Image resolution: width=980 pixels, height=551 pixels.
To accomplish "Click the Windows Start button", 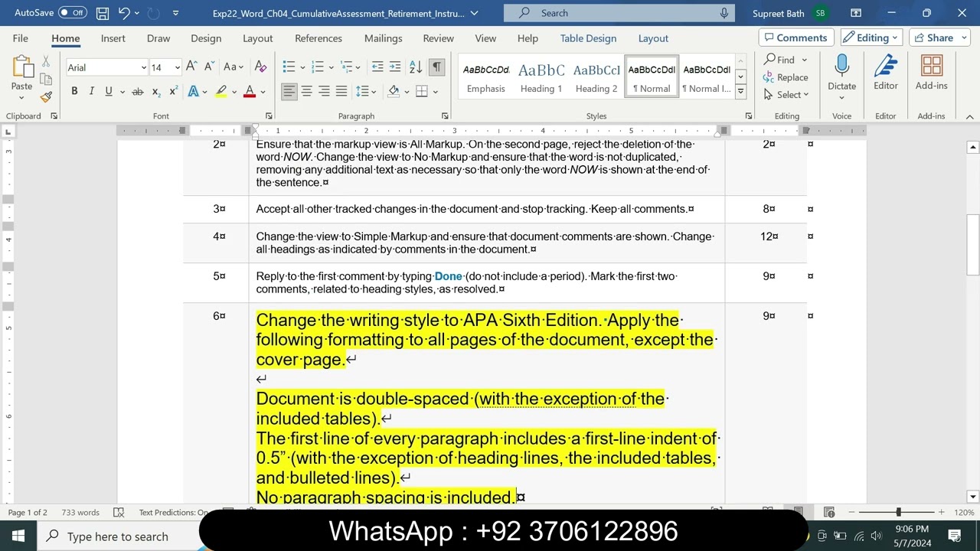I will click(x=18, y=536).
